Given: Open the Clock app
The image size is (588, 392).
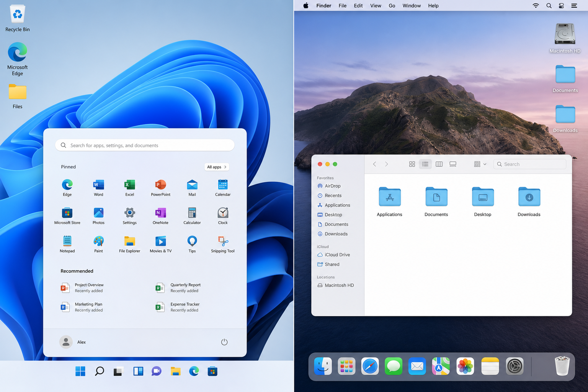Looking at the screenshot, I should point(223,216).
